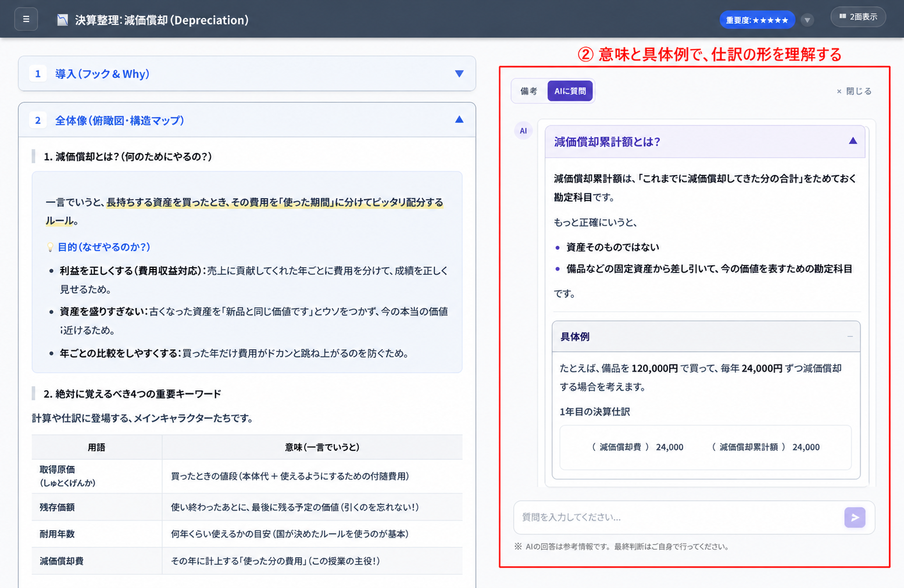This screenshot has width=904, height=588.
Task: Click the 使い終わったあとに definition cell
Action: pyautogui.click(x=313, y=507)
